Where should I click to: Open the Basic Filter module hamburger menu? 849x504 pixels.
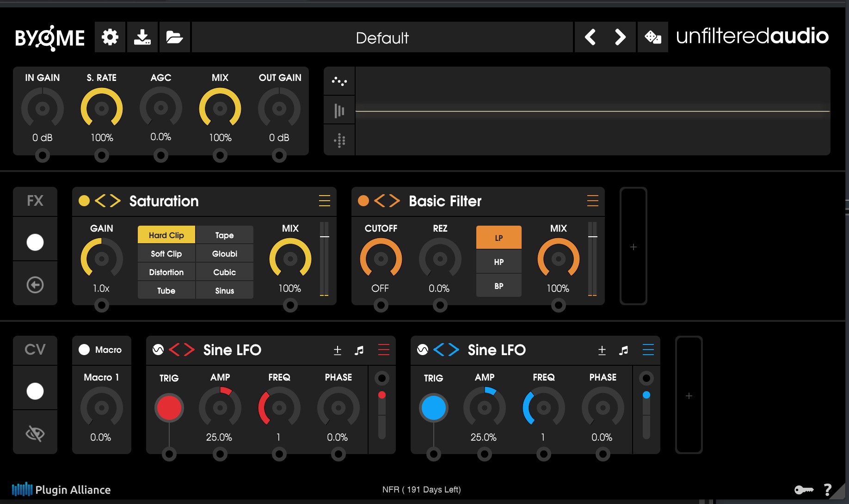click(593, 201)
